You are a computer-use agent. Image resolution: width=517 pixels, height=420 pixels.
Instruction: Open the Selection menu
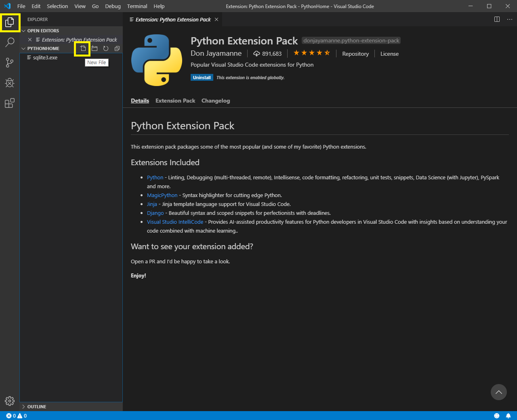tap(57, 6)
